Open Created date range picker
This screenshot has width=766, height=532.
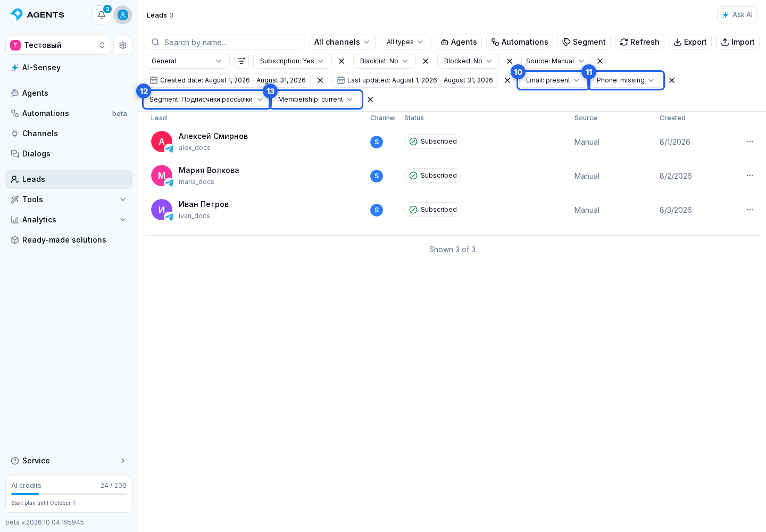[228, 80]
